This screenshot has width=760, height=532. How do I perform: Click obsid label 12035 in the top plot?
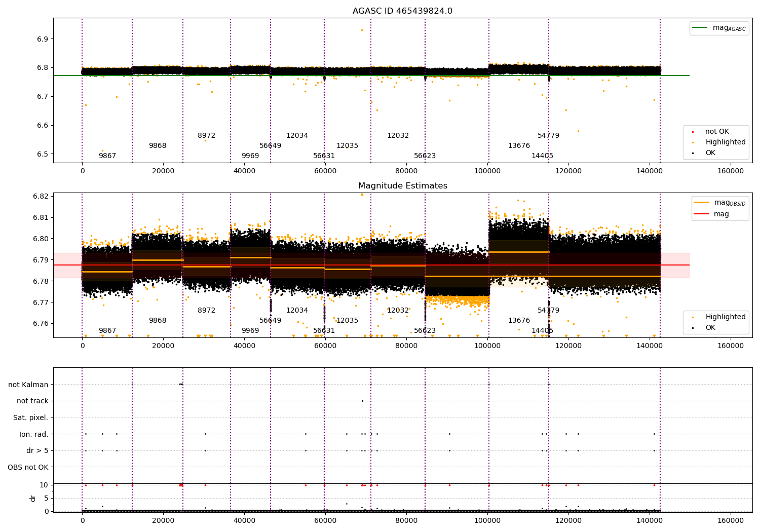(x=348, y=146)
